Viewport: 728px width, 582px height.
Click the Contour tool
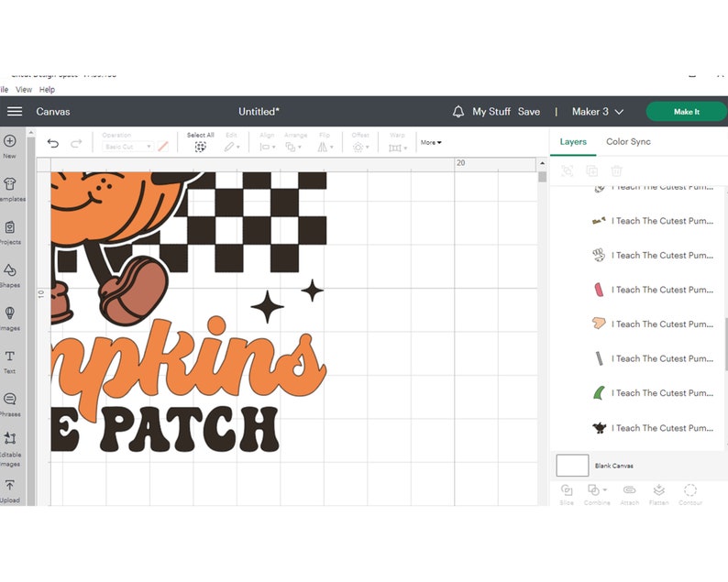click(690, 494)
